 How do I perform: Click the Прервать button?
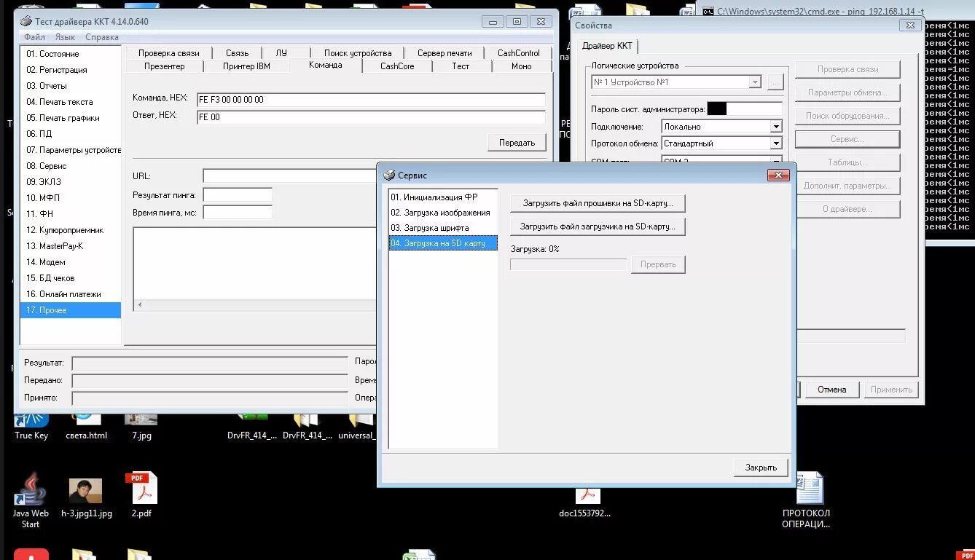pos(658,264)
